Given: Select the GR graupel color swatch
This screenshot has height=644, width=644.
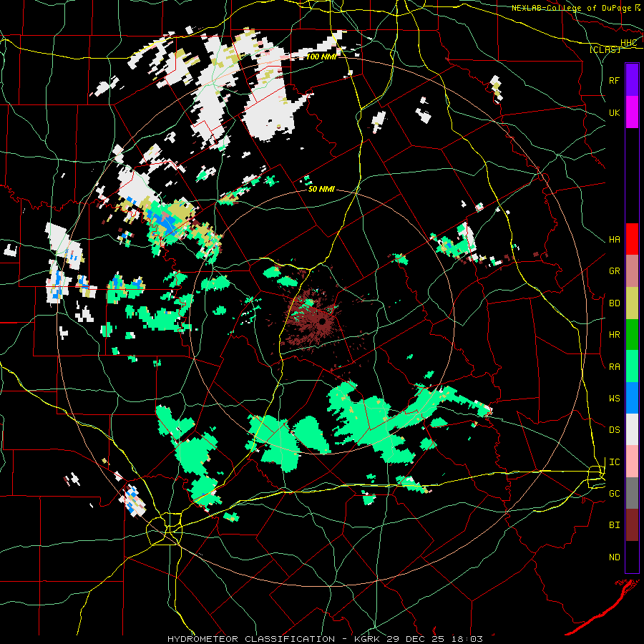Looking at the screenshot, I should click(x=632, y=270).
